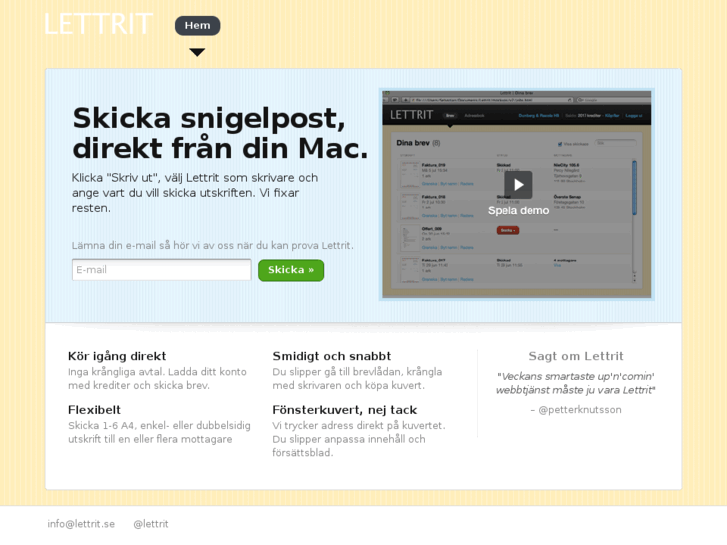
Task: Click the 'Smidigt och snabbt' heading
Action: (332, 356)
